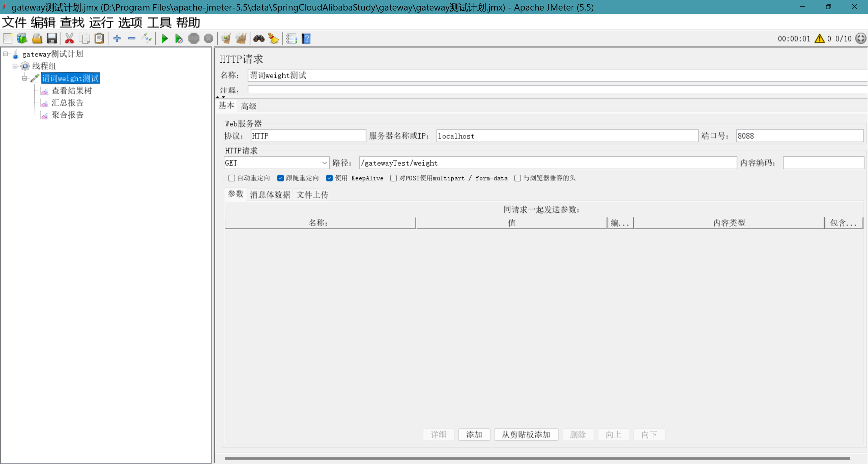
Task: Enable 自动重定向 checkbox
Action: [232, 178]
